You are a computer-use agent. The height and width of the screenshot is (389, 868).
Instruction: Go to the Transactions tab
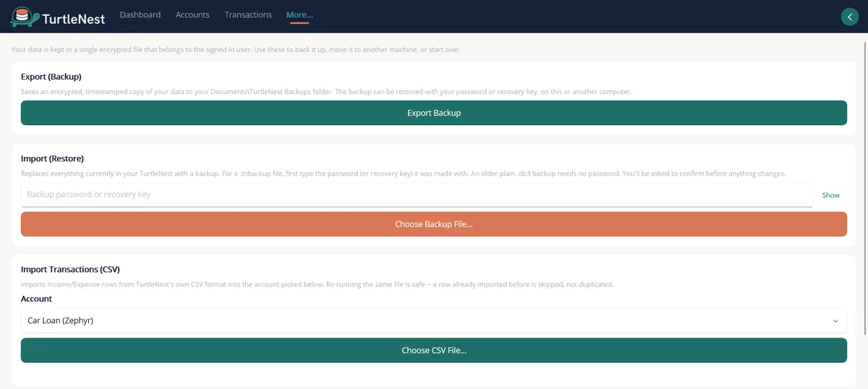tap(248, 14)
